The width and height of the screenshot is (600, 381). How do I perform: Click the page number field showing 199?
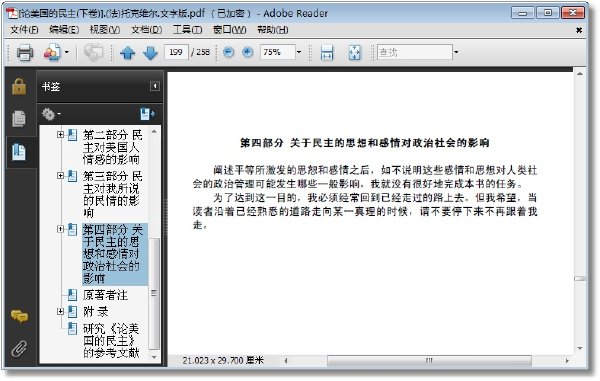coord(176,52)
